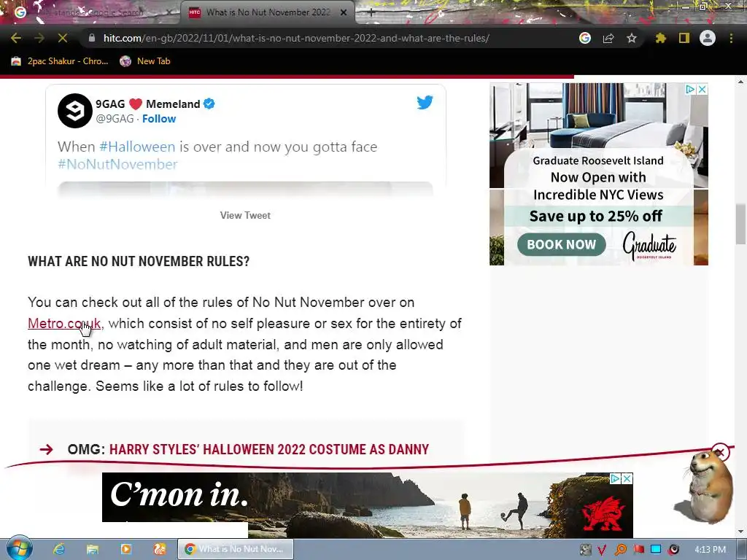
Task: Launch Internet Explorer from taskbar
Action: 58,549
